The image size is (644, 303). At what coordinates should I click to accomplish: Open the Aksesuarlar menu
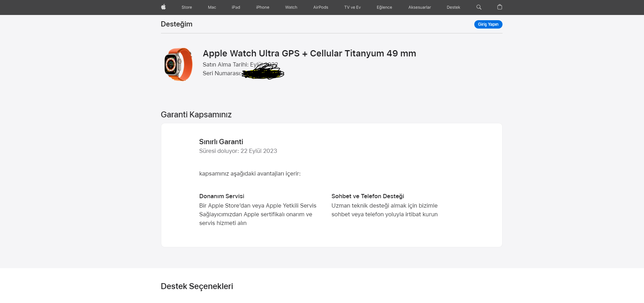coord(420,7)
